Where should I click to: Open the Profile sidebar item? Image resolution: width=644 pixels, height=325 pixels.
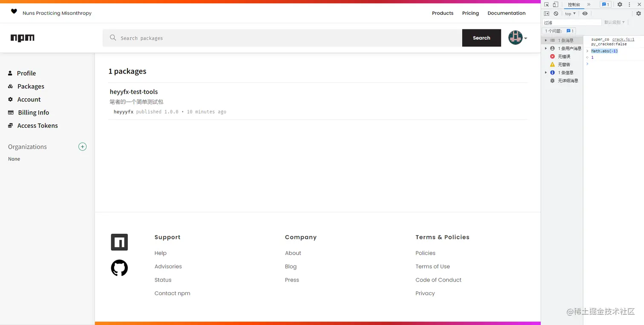pos(26,73)
